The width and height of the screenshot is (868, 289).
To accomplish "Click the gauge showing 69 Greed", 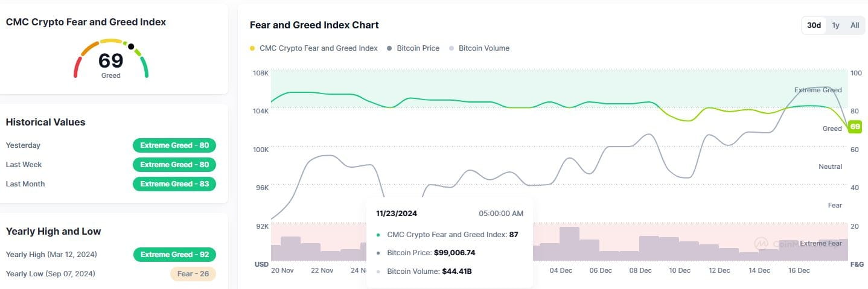I will point(111,60).
